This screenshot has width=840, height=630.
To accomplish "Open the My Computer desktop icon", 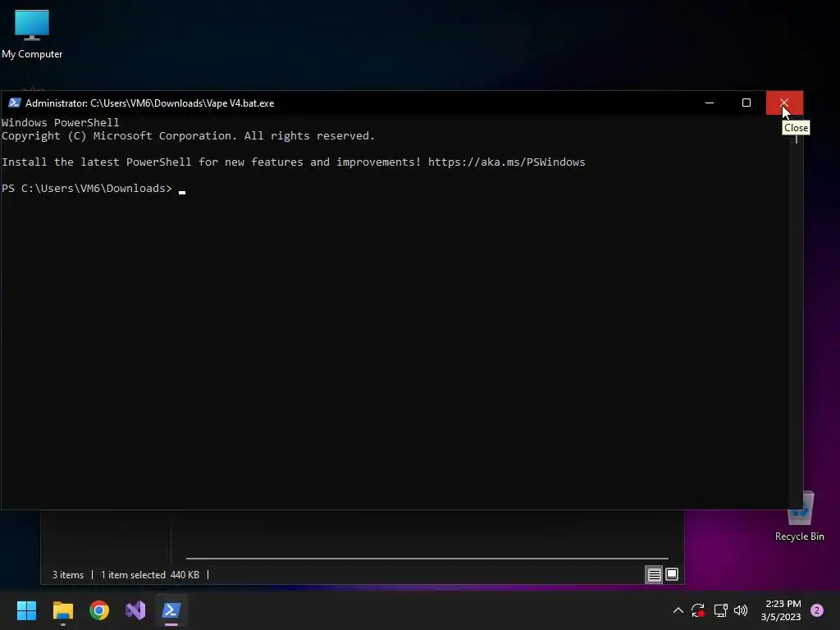I will tap(32, 34).
